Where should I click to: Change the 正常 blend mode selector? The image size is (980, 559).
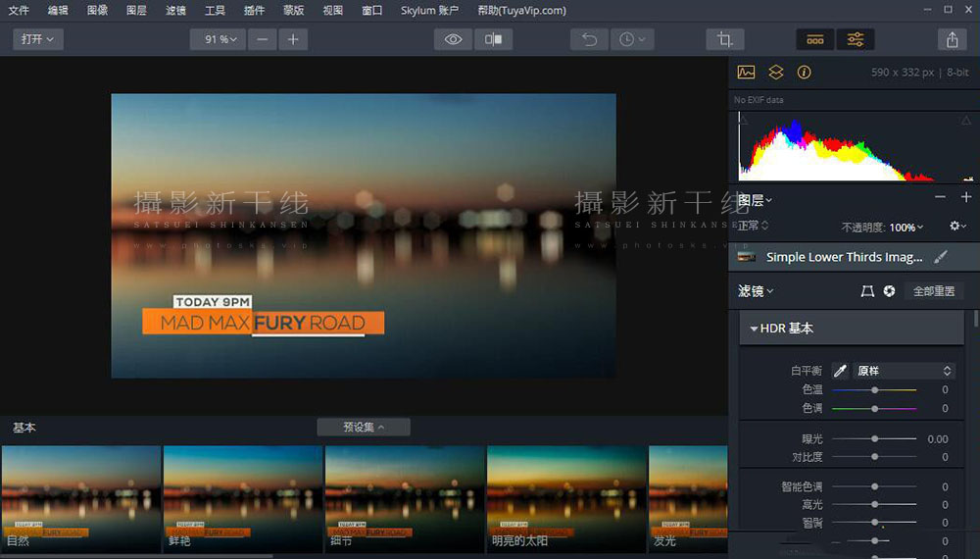(753, 226)
